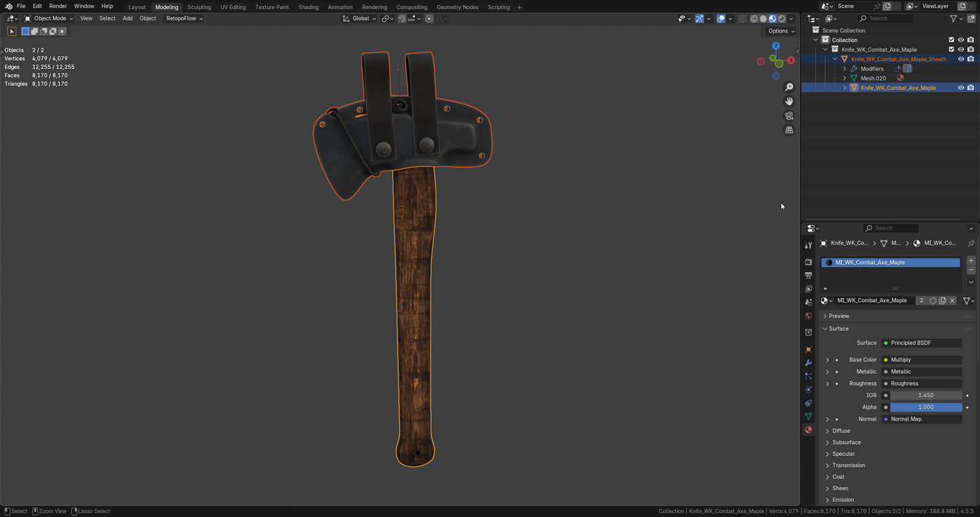Disable render for Knife_WK_Combat_Axe_Maple object camera icon
The height and width of the screenshot is (517, 980).
click(971, 88)
